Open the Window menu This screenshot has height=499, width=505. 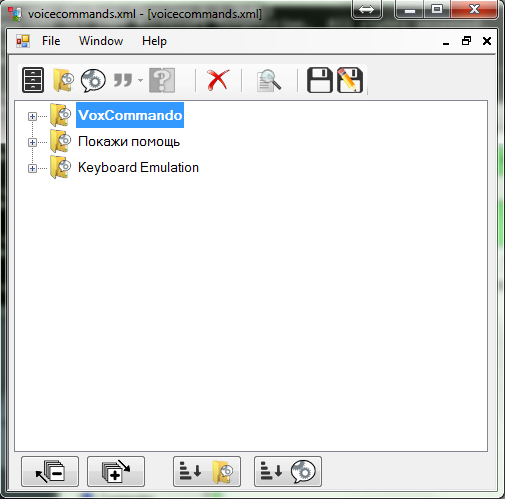click(101, 41)
